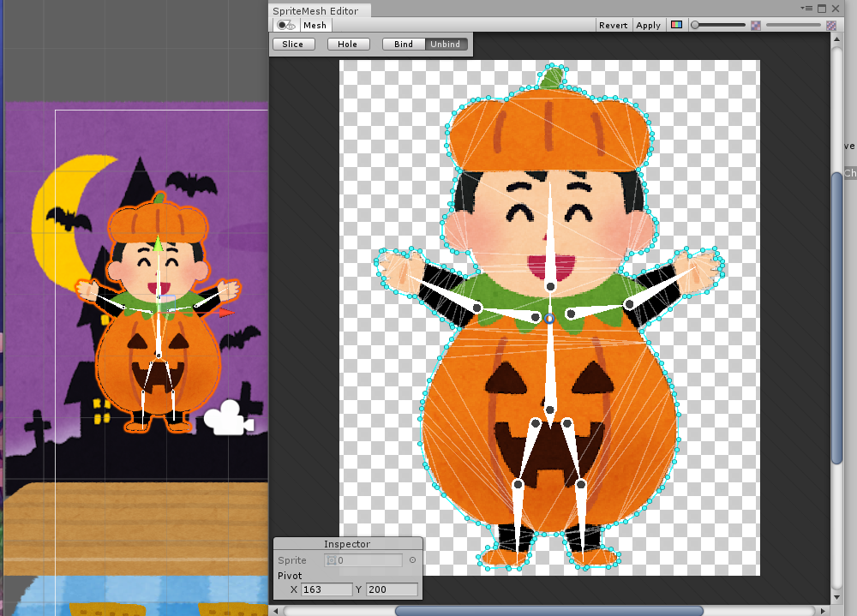Click the red X-axis arrow handle in scene
Screen dimensions: 857x616
tap(225, 313)
